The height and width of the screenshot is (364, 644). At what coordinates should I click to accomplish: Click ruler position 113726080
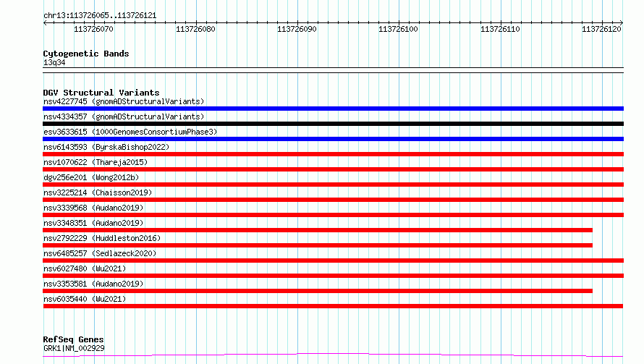(x=195, y=29)
